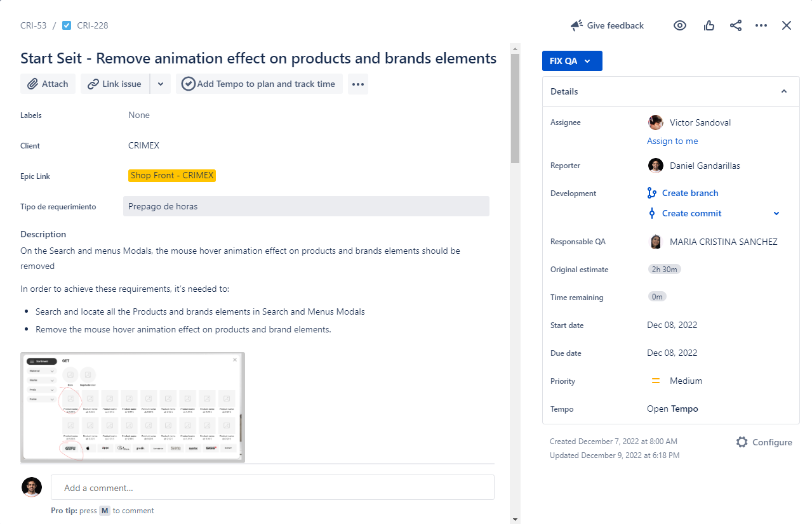This screenshot has width=812, height=524.
Task: Open the top-right more actions menu
Action: pos(761,25)
